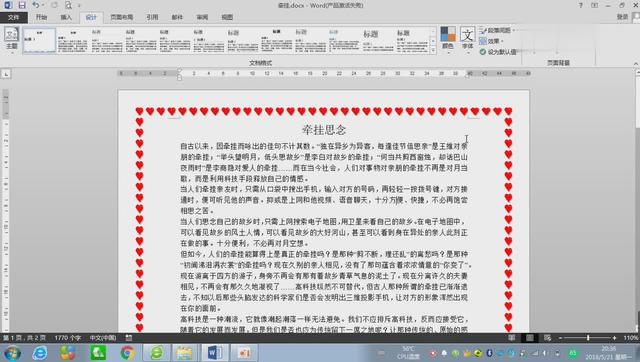Collapse the ribbon with the chevron
Viewport: 640px width, 362px height.
[636, 63]
